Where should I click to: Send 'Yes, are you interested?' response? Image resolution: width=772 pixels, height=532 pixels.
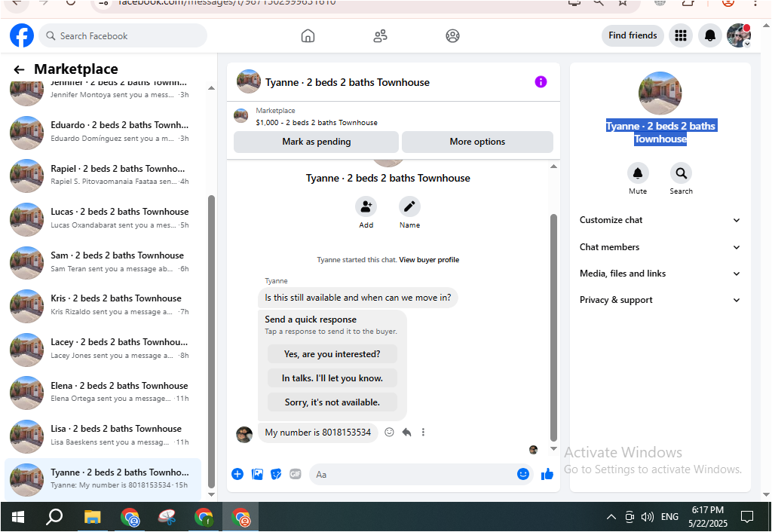[x=332, y=354]
